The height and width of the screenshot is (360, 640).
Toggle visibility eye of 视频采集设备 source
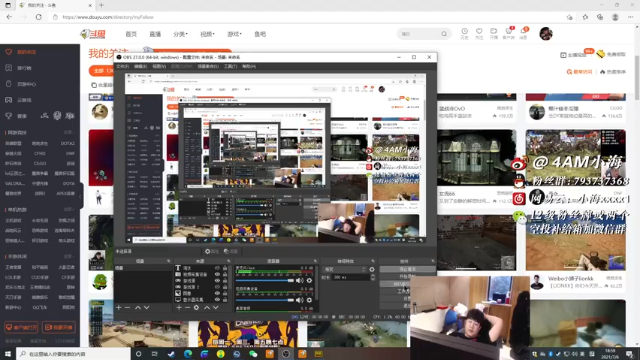pos(217,275)
